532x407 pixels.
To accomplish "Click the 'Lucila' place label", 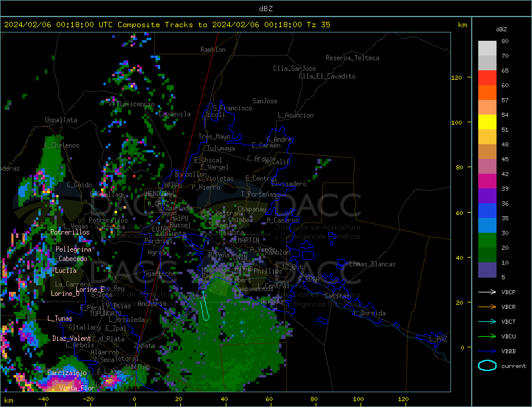I will coord(66,271).
